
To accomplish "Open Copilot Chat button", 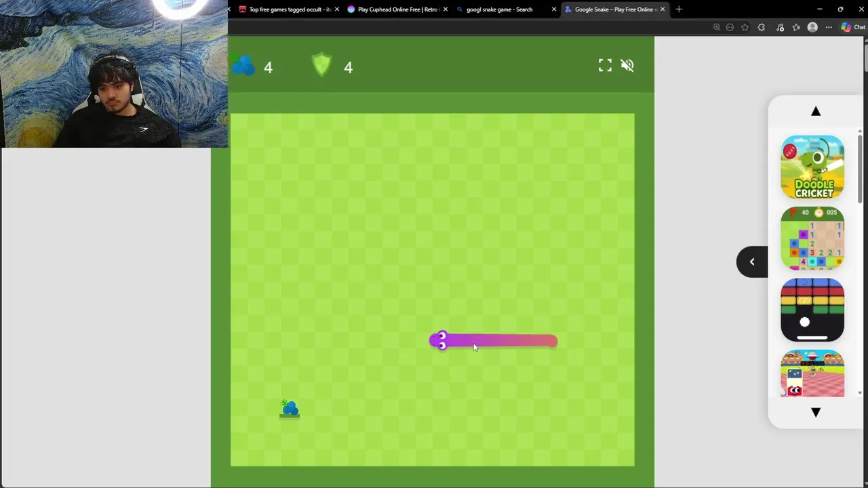I will (x=853, y=27).
